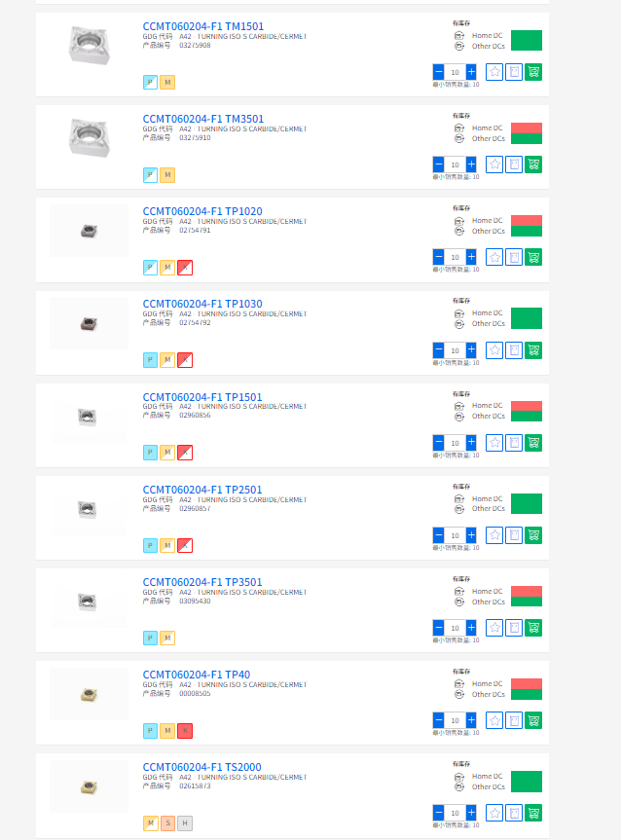Click the red K material badge on TP40
This screenshot has width=621, height=840.
tap(185, 731)
